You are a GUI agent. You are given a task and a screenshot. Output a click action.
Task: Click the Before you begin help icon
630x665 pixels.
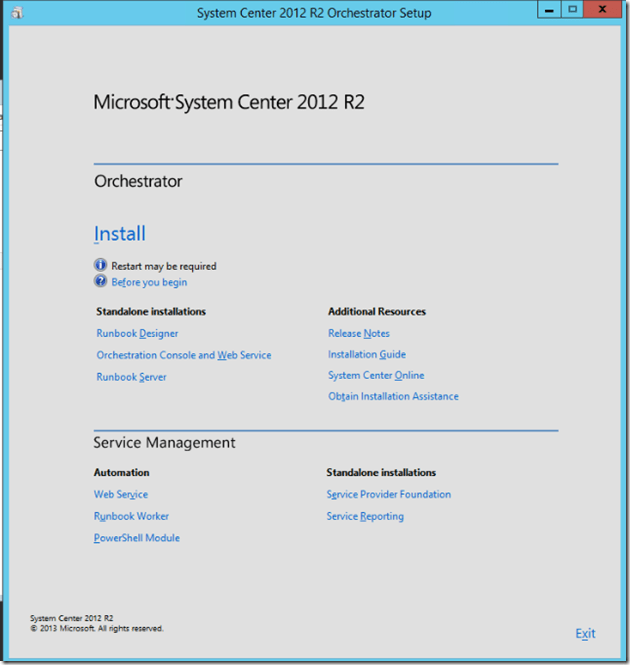pyautogui.click(x=100, y=281)
